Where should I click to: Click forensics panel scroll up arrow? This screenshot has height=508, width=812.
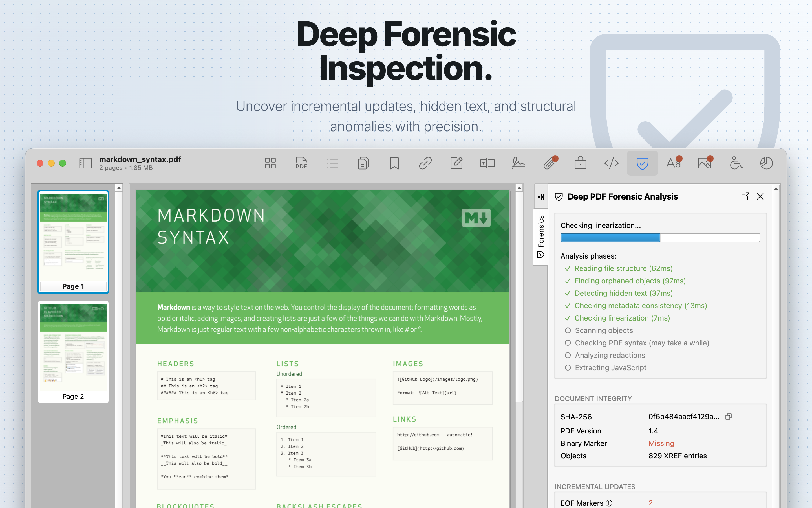(776, 189)
